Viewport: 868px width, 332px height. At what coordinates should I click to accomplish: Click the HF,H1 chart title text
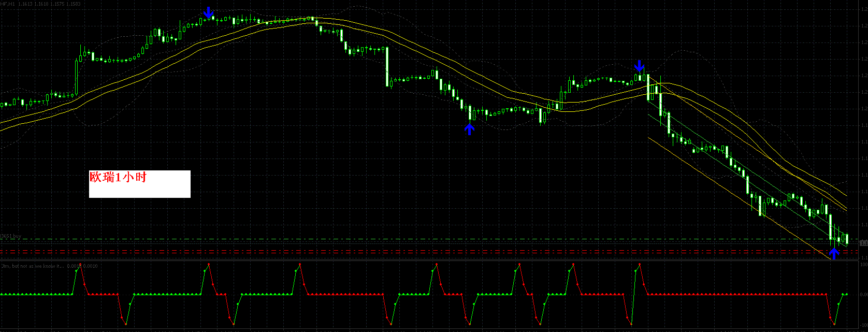(40, 4)
